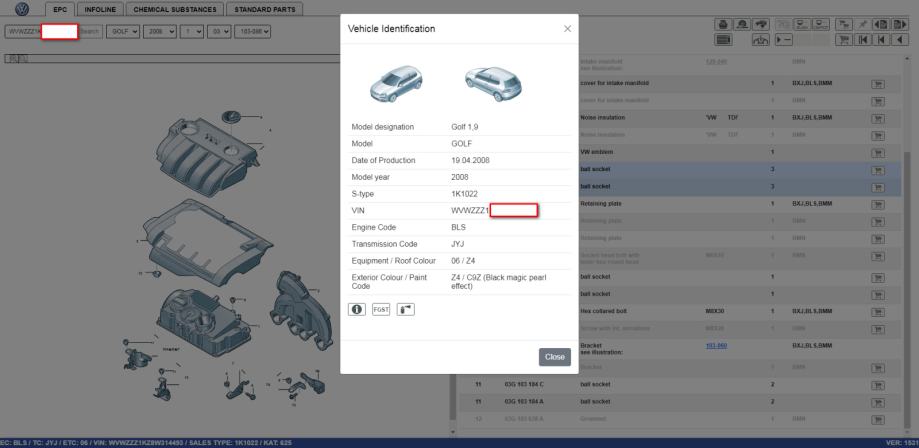
Task: Click the car silhouette toolbar icon
Action: 761,24
